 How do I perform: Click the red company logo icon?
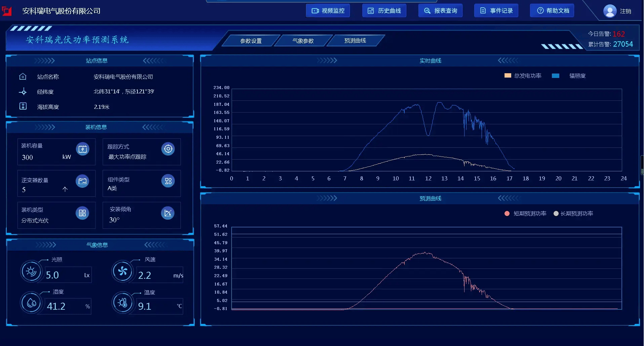[7, 11]
